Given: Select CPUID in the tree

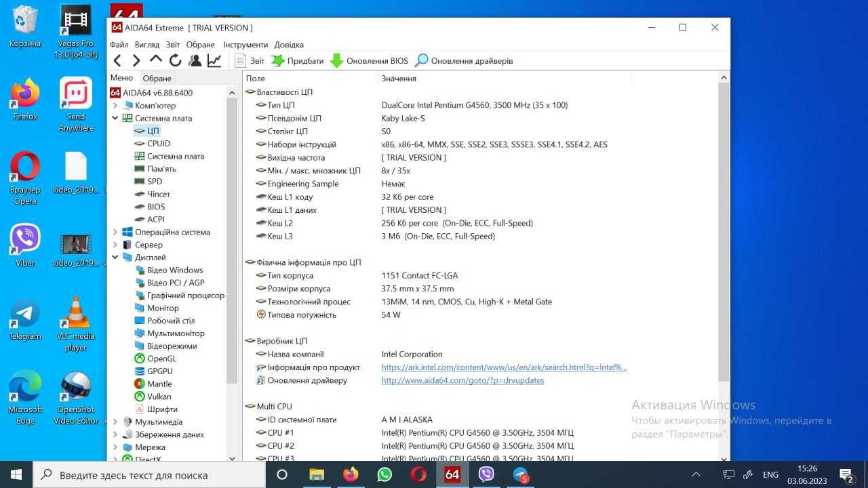Looking at the screenshot, I should [159, 144].
